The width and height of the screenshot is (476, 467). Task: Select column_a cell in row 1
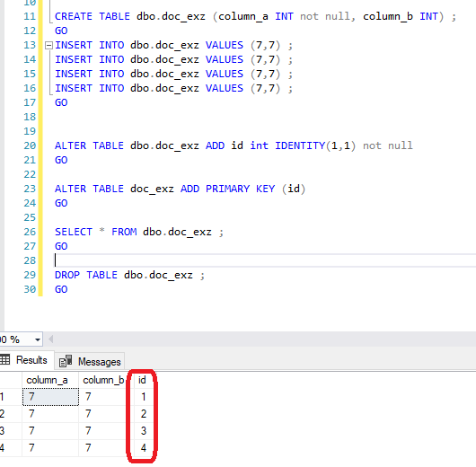[50, 397]
